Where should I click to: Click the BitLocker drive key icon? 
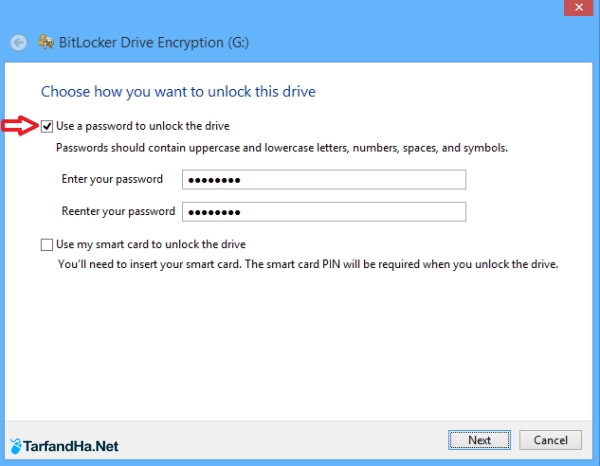tap(46, 42)
